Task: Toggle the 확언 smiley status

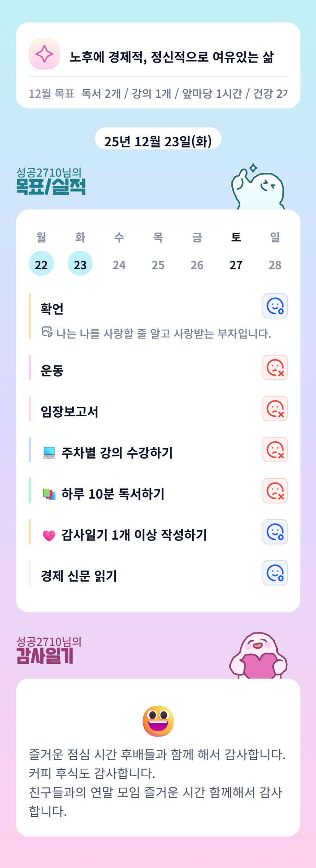Action: pyautogui.click(x=275, y=306)
